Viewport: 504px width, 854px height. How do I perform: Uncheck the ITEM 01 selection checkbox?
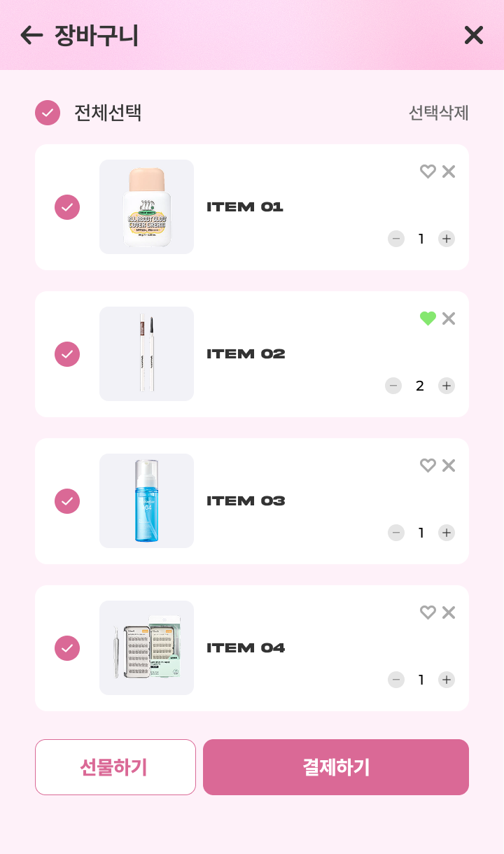[x=67, y=207]
